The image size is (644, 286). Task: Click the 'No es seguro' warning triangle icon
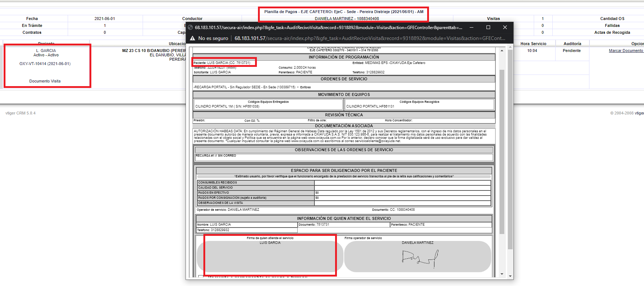[x=192, y=38]
